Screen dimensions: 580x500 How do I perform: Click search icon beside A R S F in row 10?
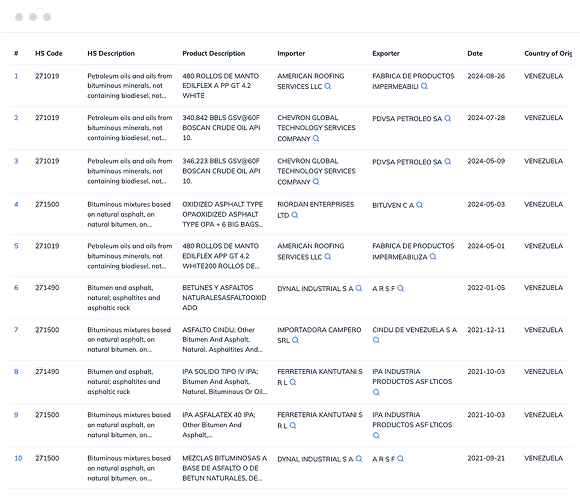pos(401,459)
